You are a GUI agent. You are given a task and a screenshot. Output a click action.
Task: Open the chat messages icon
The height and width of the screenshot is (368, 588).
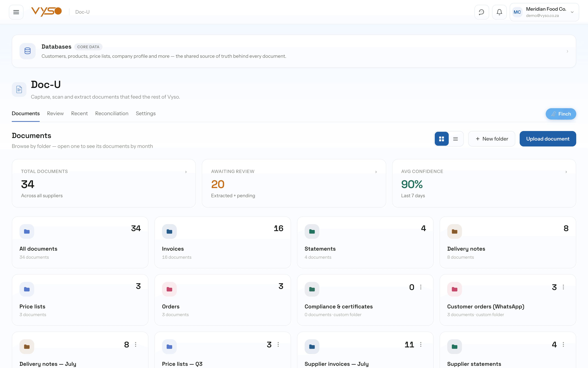481,12
